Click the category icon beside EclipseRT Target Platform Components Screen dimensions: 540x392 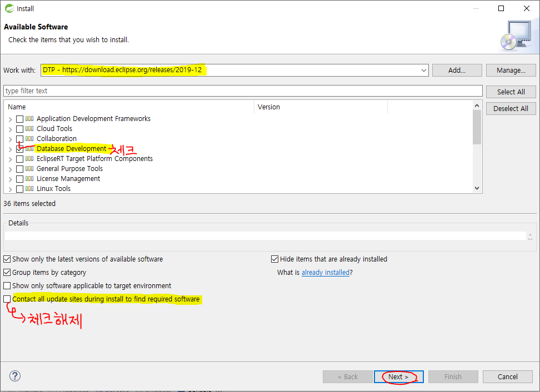29,159
